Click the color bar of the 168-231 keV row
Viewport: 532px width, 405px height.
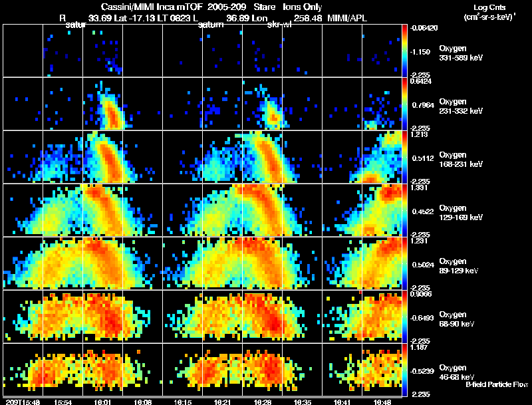click(x=404, y=157)
